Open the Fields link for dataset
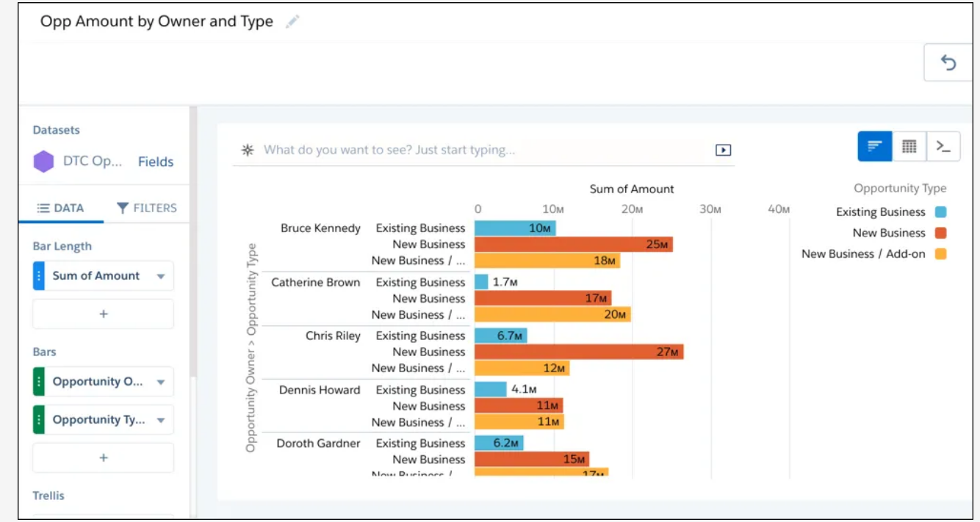Viewport: 980px width, 522px height. (156, 162)
